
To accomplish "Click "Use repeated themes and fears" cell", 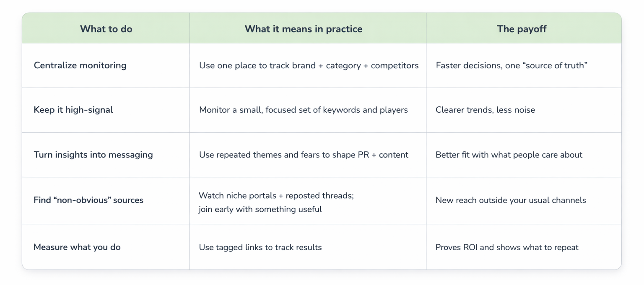I will (304, 155).
